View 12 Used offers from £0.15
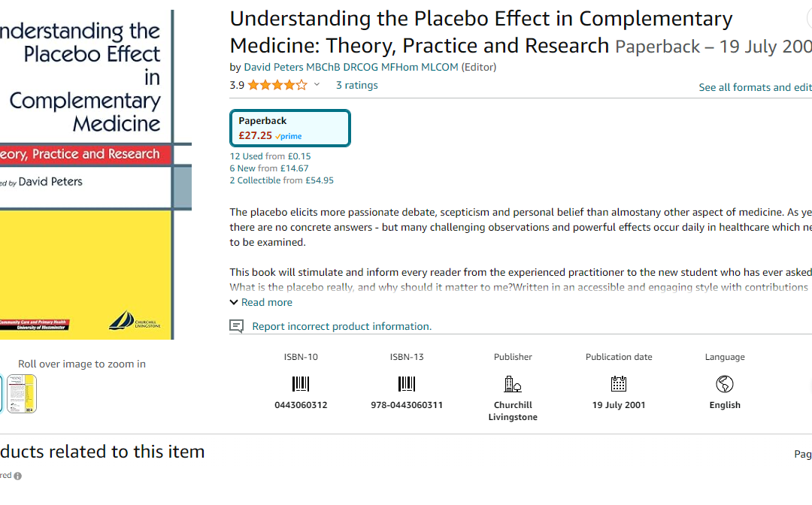The width and height of the screenshot is (812, 505). pyautogui.click(x=271, y=156)
